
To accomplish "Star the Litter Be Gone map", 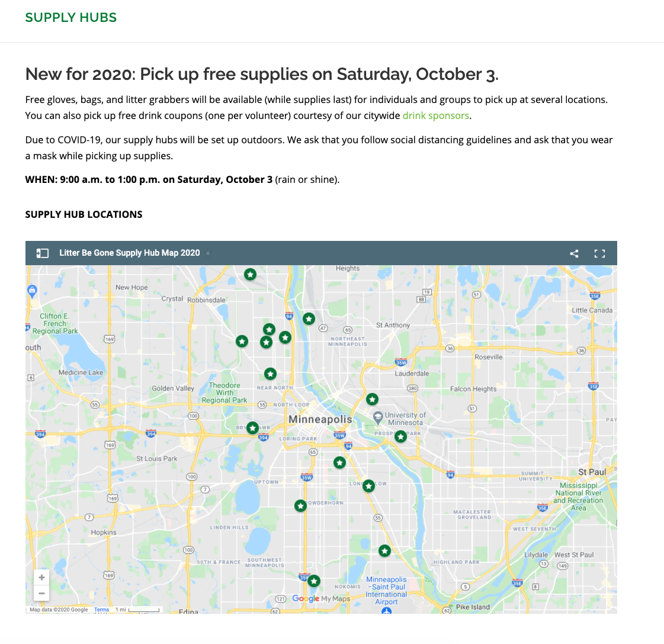I will 208,253.
